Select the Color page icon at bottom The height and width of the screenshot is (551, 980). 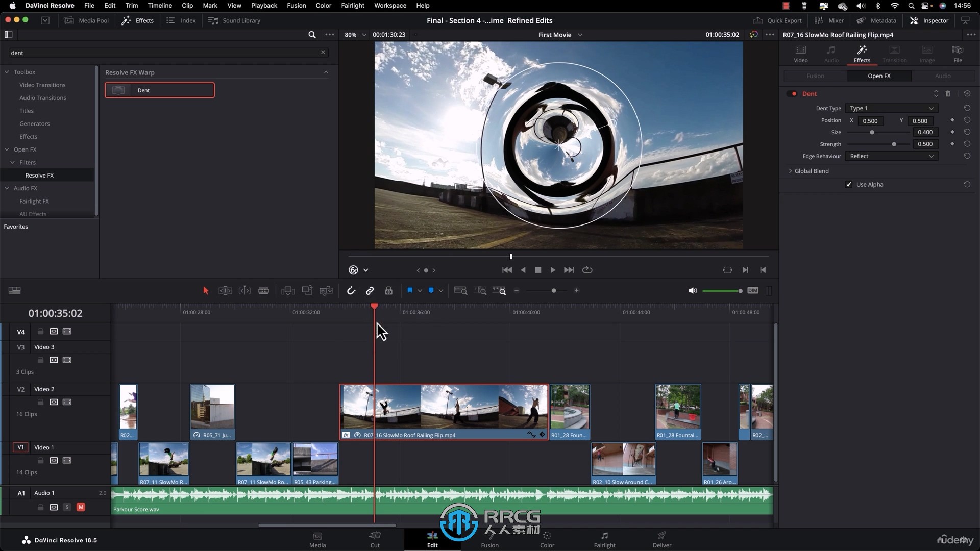pos(547,538)
